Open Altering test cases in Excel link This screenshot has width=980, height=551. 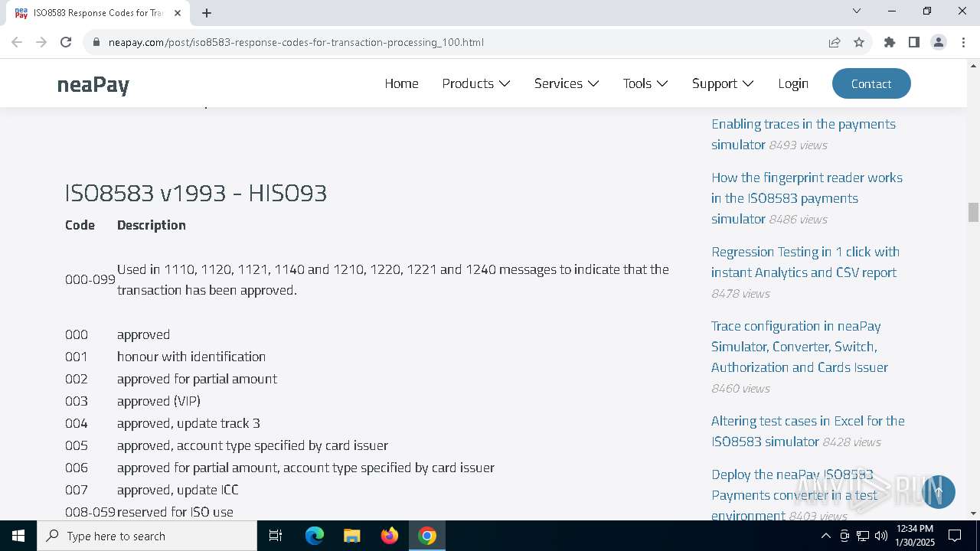pos(808,431)
